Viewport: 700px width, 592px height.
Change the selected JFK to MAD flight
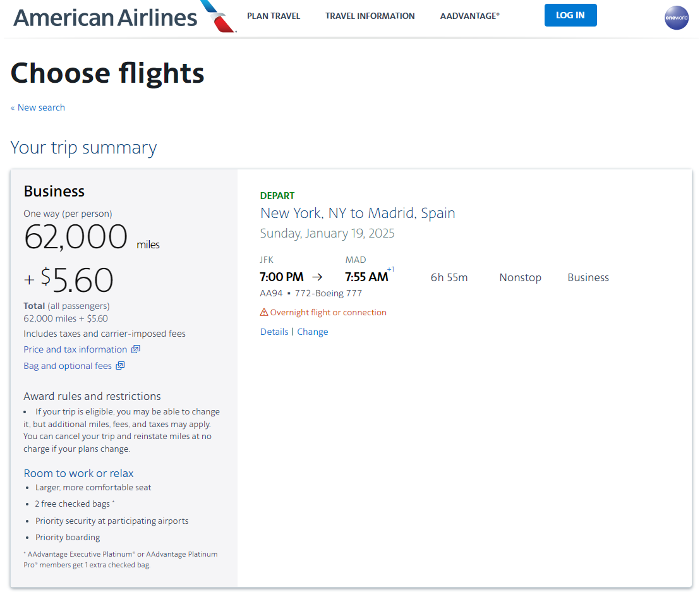[x=313, y=331]
